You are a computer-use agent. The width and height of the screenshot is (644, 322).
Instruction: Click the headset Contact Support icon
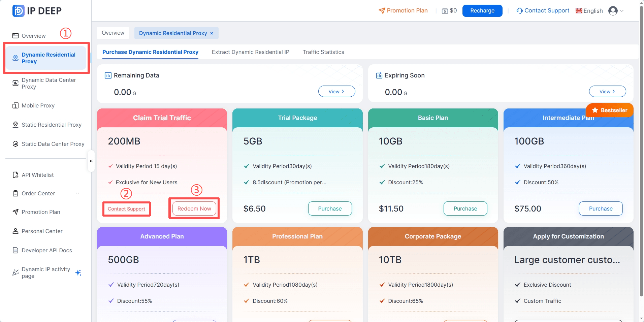click(x=519, y=11)
